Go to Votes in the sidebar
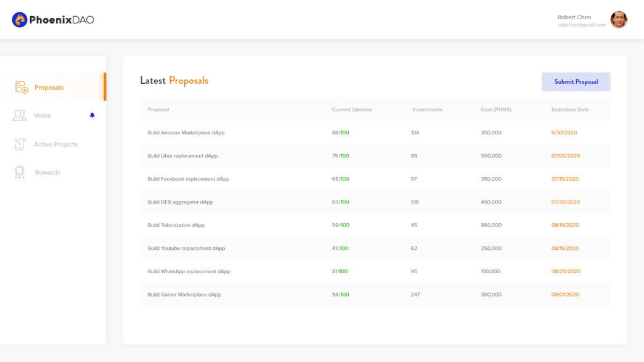Screen dimensions: 644x362 [x=54, y=115]
